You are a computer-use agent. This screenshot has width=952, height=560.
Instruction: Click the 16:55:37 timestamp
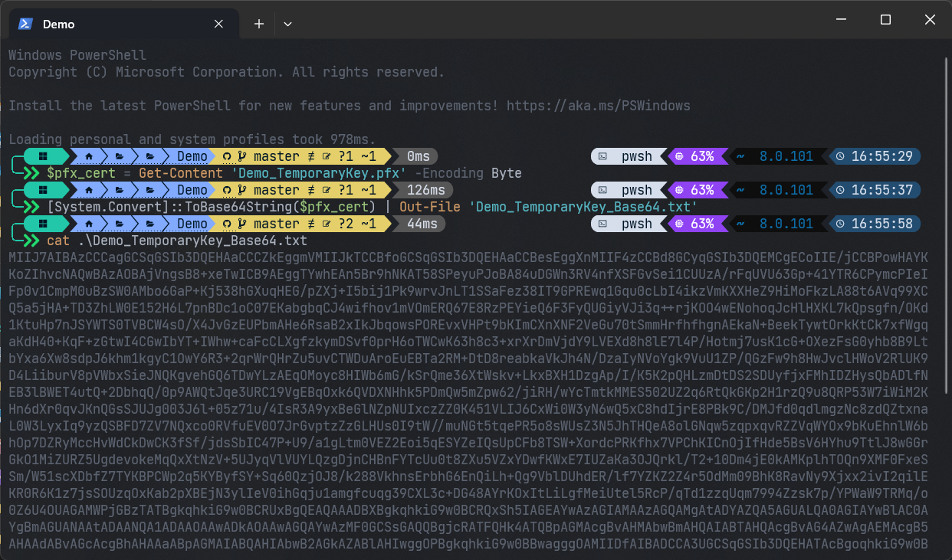pos(881,190)
